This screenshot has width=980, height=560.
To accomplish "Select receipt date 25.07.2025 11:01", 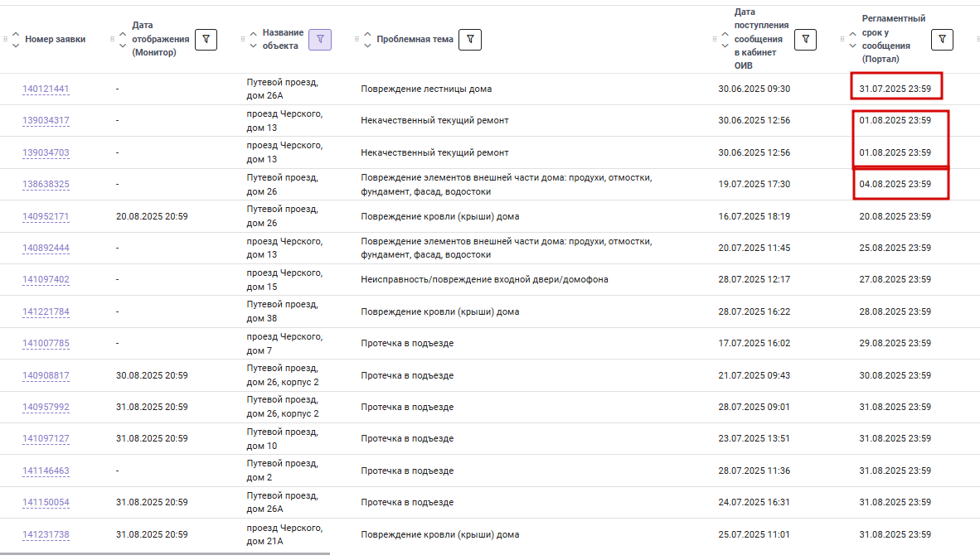I will [754, 534].
